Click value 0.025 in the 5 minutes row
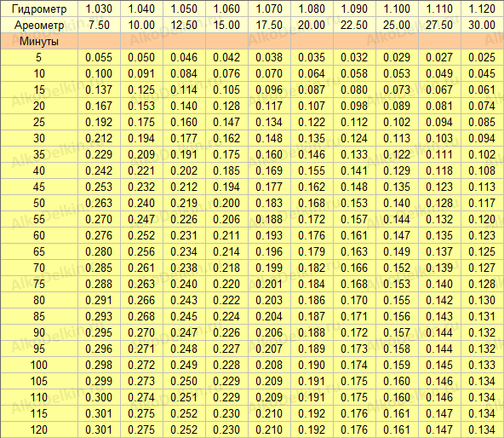The width and height of the screenshot is (504, 438). (x=482, y=57)
